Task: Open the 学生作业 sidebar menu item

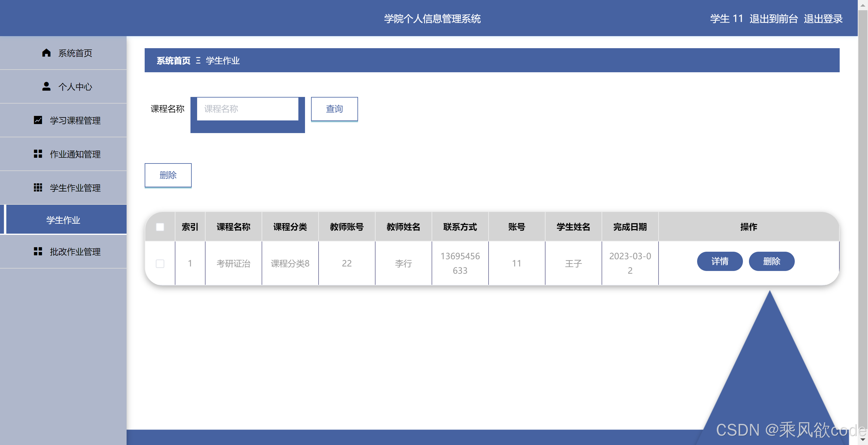Action: coord(63,220)
